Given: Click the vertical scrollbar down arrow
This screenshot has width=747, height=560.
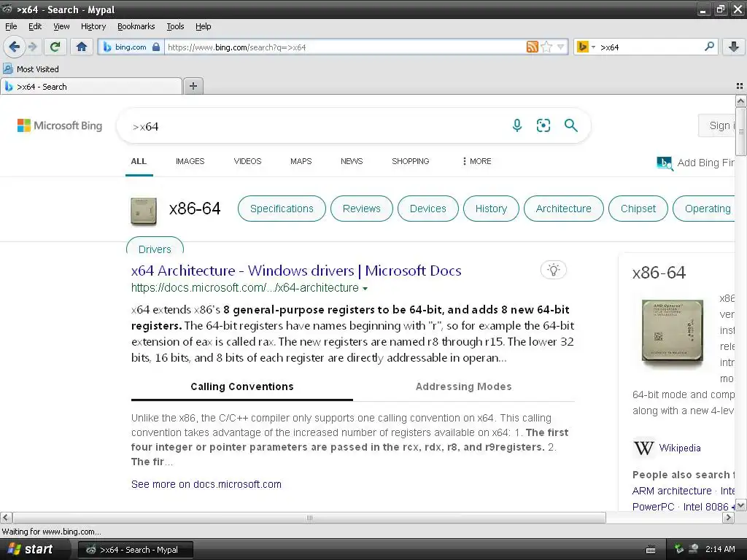Looking at the screenshot, I should click(x=741, y=505).
